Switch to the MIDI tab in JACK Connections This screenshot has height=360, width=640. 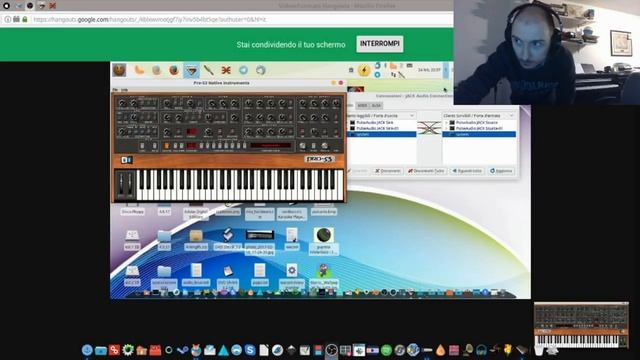(362, 106)
